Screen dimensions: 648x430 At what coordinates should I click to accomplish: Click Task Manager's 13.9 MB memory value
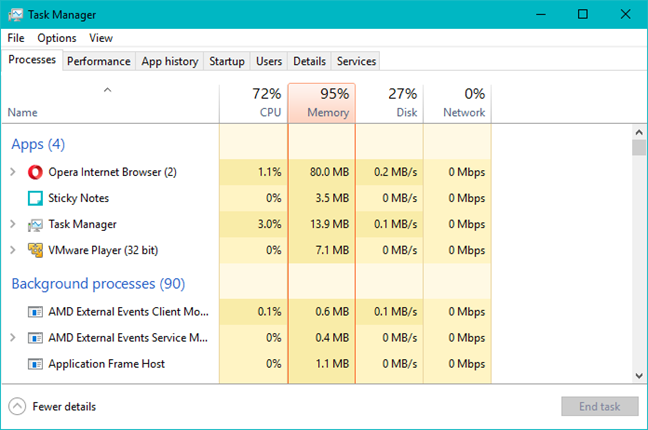pos(329,224)
